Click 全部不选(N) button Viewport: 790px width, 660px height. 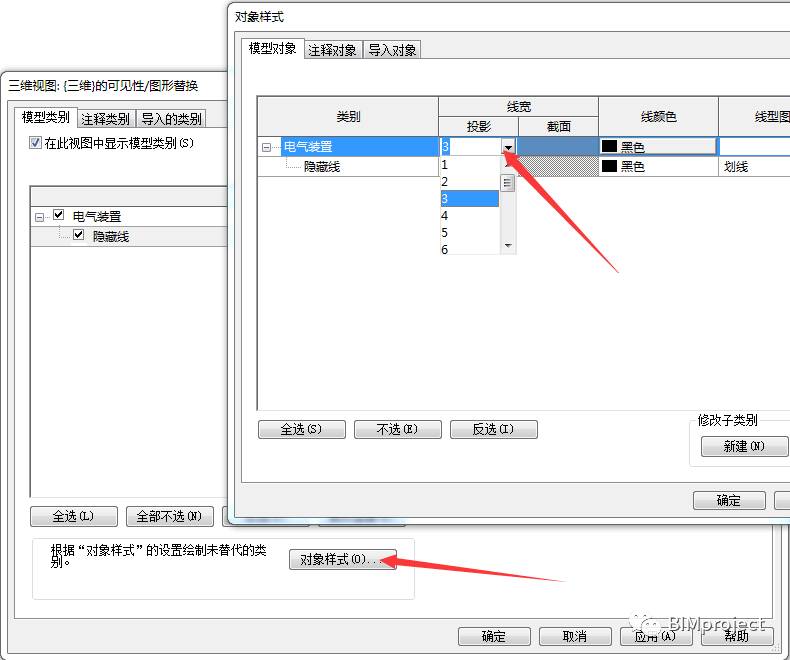170,516
